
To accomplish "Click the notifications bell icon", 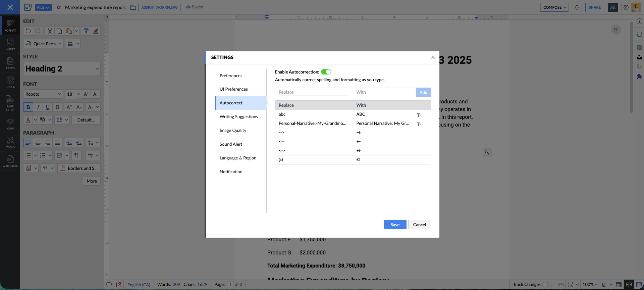I will coord(577,7).
